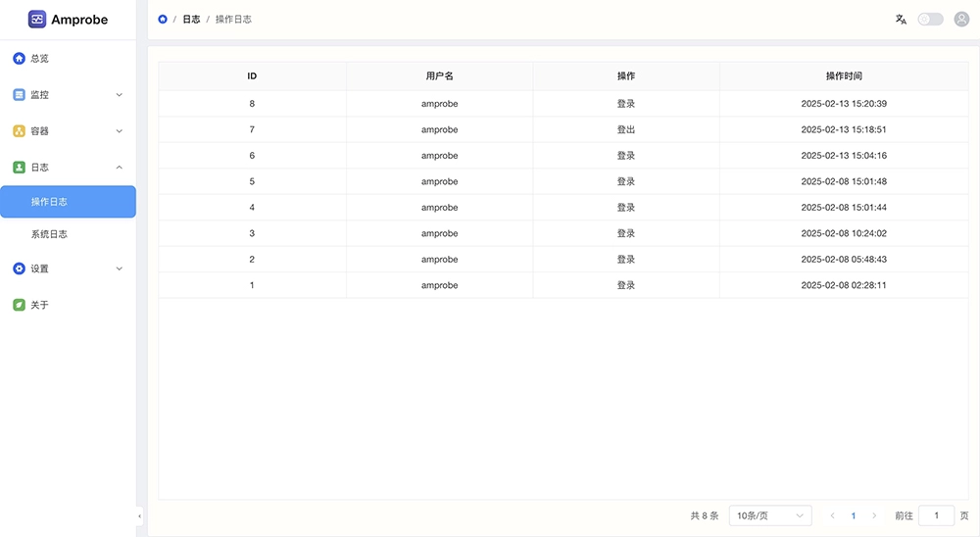Open the 10条/页 page size dropdown

[770, 515]
